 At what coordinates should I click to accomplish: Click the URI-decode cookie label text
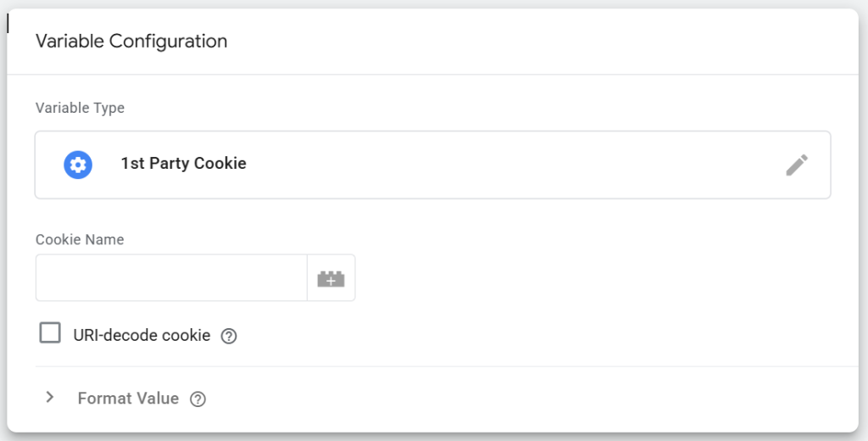point(142,335)
